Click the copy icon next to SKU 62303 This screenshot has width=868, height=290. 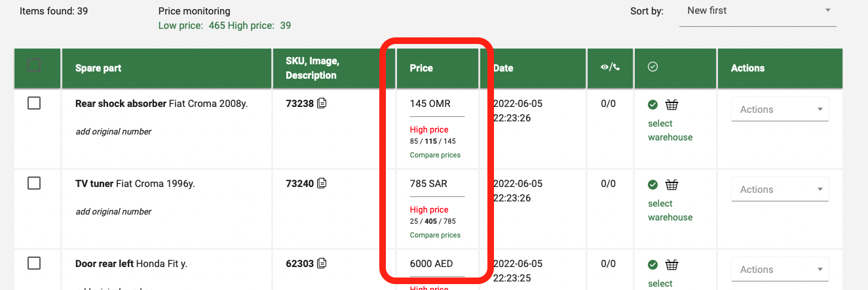pyautogui.click(x=322, y=264)
